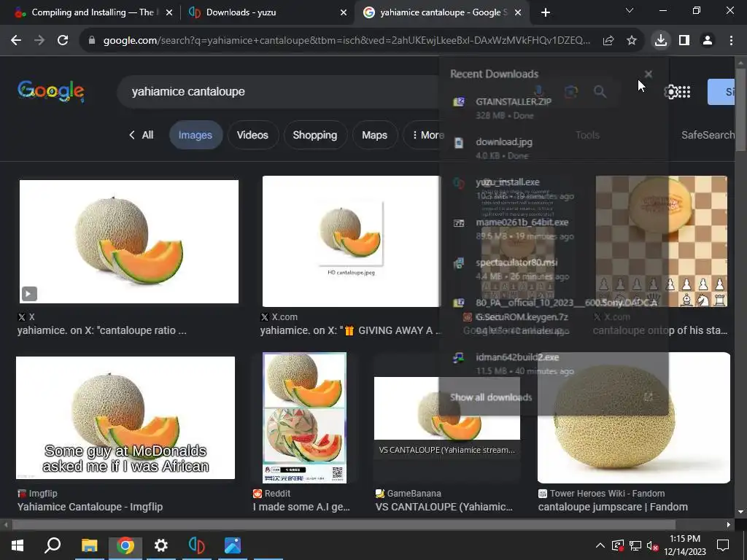
Task: Open Google quick settings gear
Action: click(670, 92)
